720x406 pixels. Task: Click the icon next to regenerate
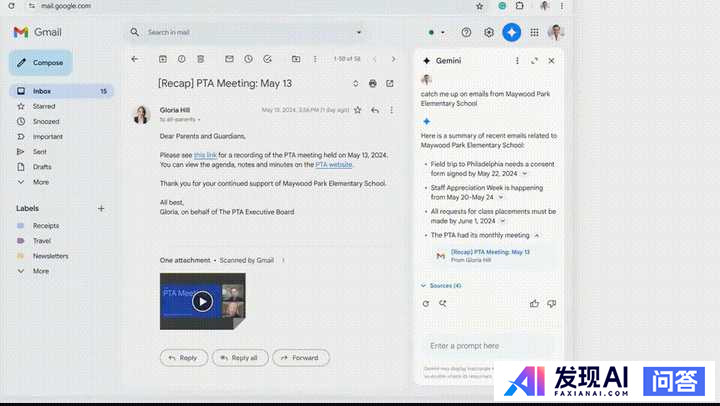pyautogui.click(x=443, y=304)
